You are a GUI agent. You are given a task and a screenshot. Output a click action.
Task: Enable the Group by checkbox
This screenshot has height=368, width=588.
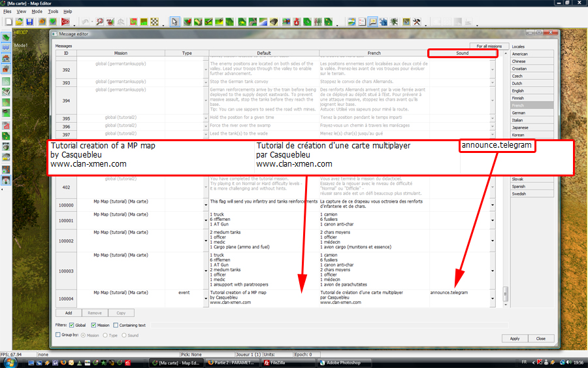[57, 335]
